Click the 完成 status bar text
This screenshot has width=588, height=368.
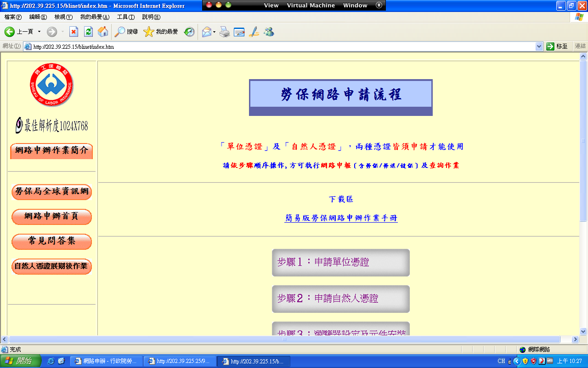pos(15,350)
